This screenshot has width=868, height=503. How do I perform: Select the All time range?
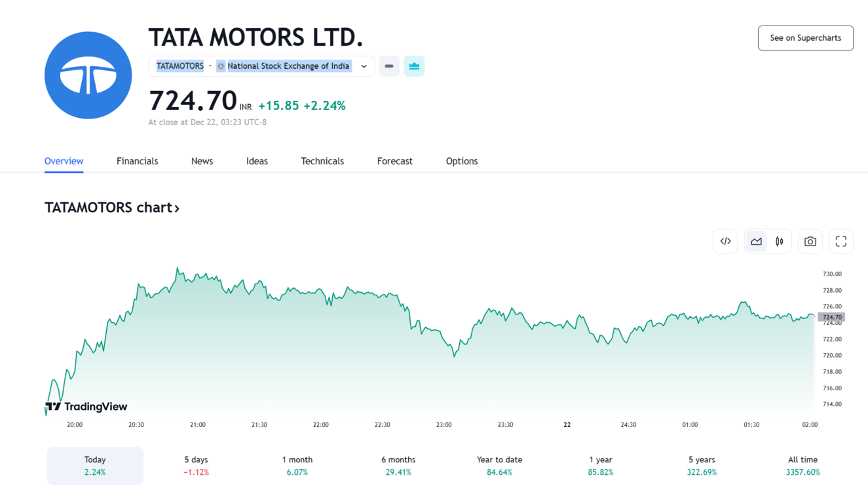coord(802,466)
